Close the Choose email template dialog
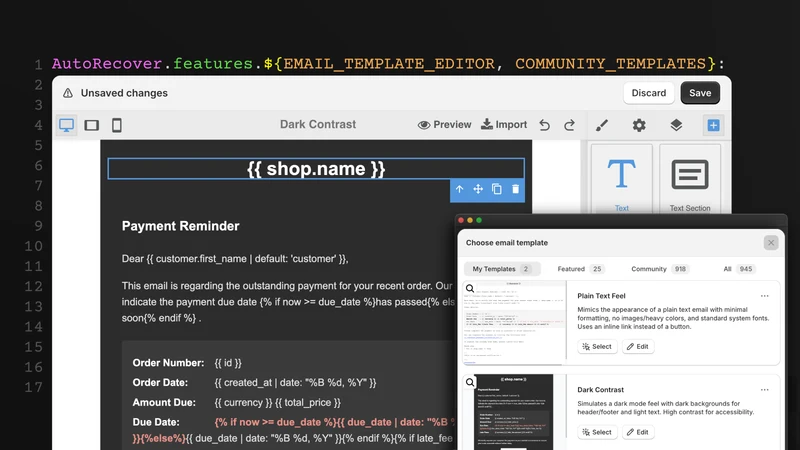This screenshot has height=450, width=800. click(x=771, y=243)
